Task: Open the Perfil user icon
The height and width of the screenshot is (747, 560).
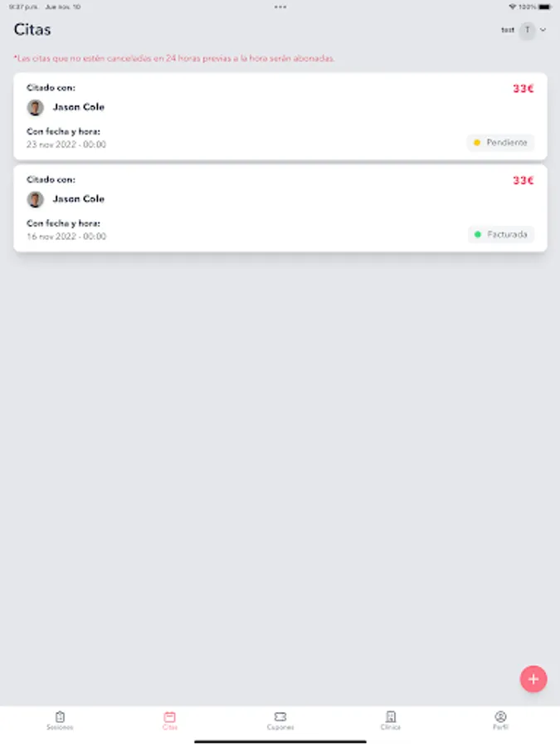Action: point(500,716)
